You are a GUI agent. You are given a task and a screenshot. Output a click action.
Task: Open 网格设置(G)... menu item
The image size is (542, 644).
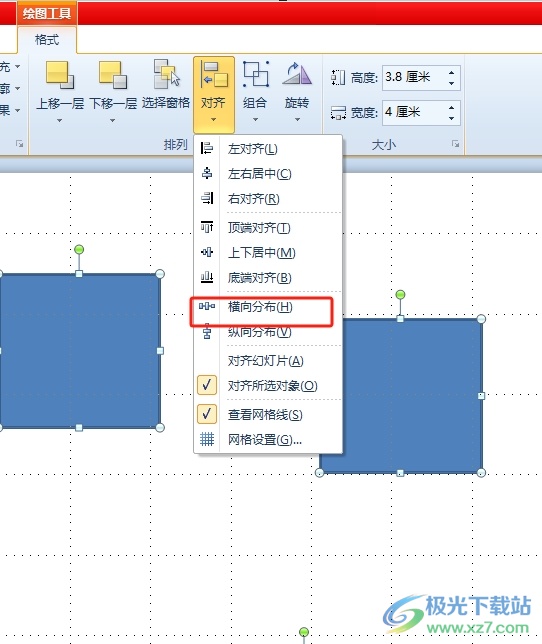pyautogui.click(x=268, y=439)
